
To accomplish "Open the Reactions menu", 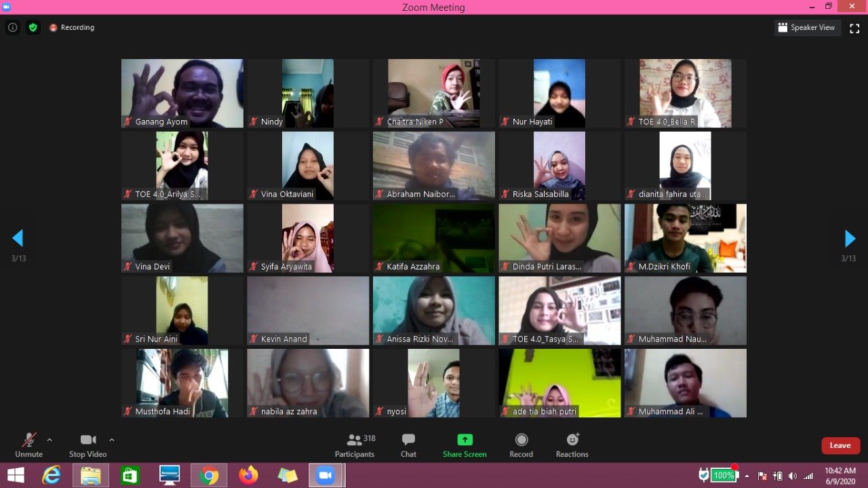I will point(572,445).
